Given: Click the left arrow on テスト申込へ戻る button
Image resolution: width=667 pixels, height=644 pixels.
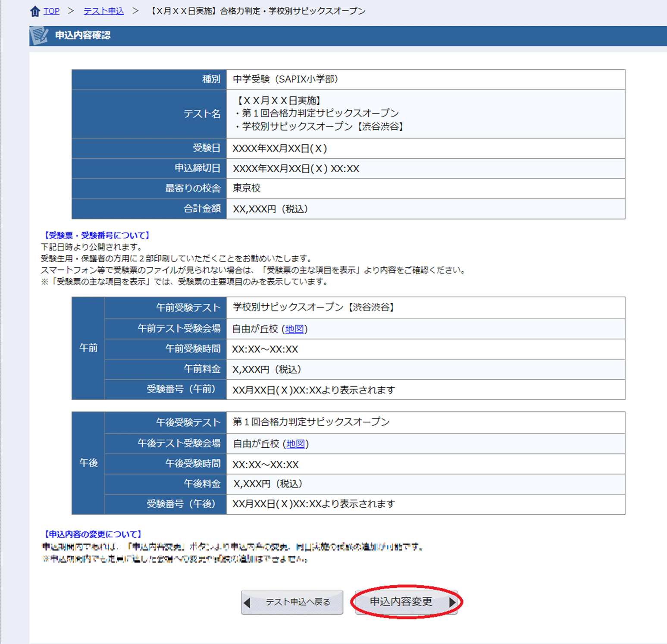Looking at the screenshot, I should tap(247, 603).
